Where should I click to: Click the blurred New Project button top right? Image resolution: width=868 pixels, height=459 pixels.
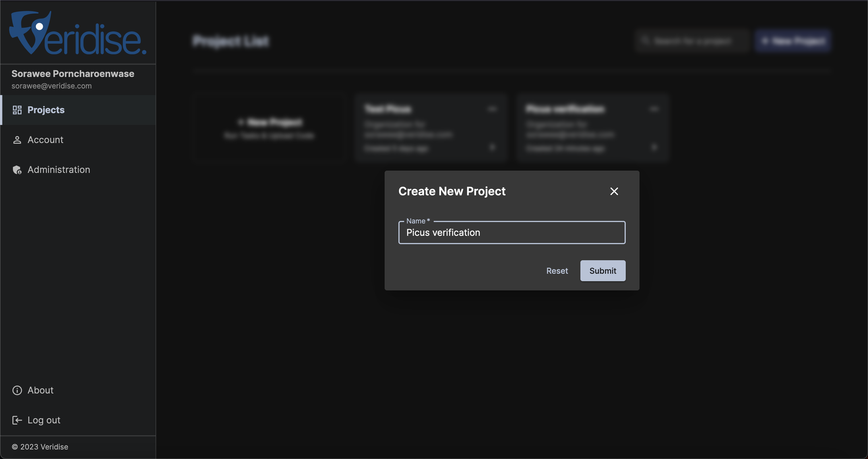[793, 41]
